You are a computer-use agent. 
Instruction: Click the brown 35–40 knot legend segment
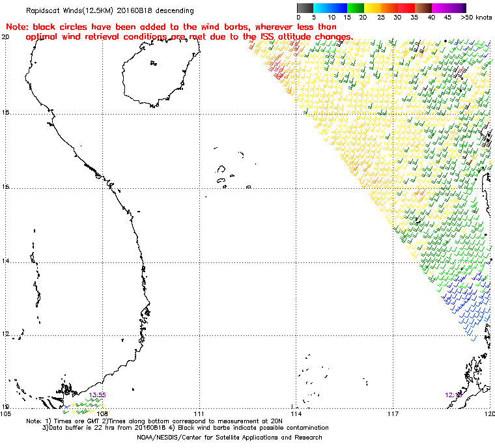click(x=423, y=8)
